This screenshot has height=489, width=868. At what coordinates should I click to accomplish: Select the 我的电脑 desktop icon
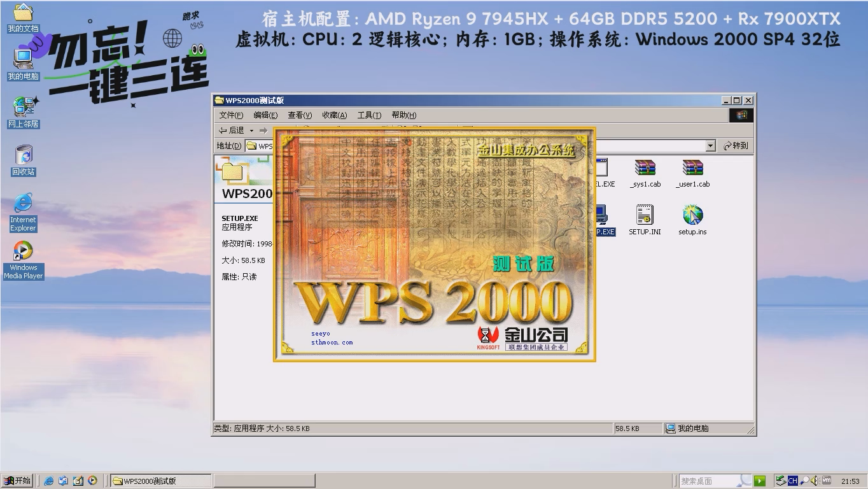pyautogui.click(x=23, y=64)
